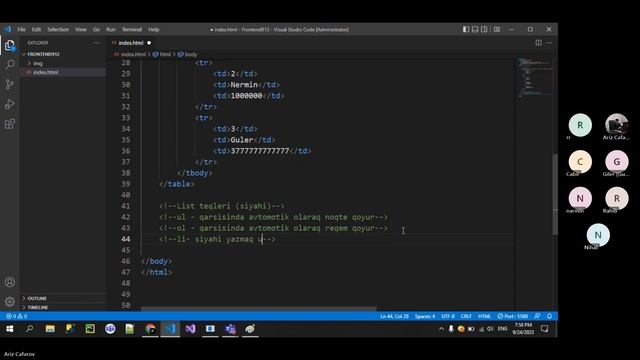Open Chrome from the taskbar
Screen dimensions: 640x360
150,329
